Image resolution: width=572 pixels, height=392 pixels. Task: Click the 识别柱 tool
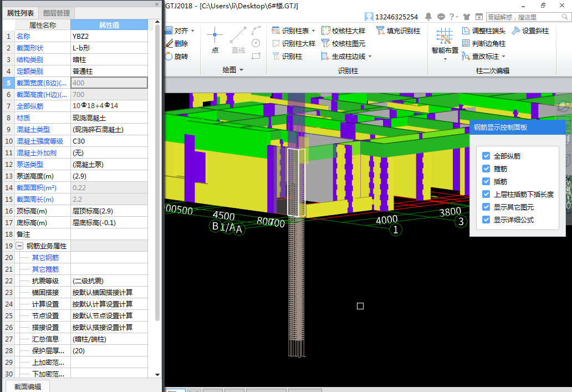[288, 56]
